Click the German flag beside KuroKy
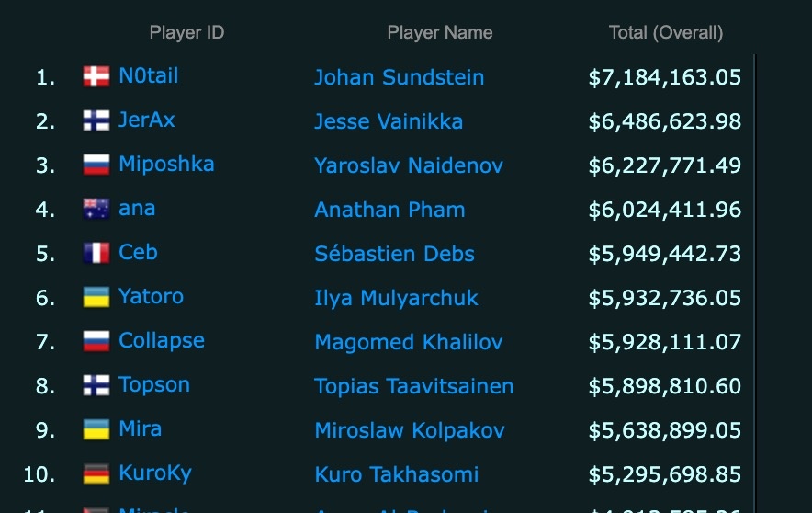 tap(96, 473)
